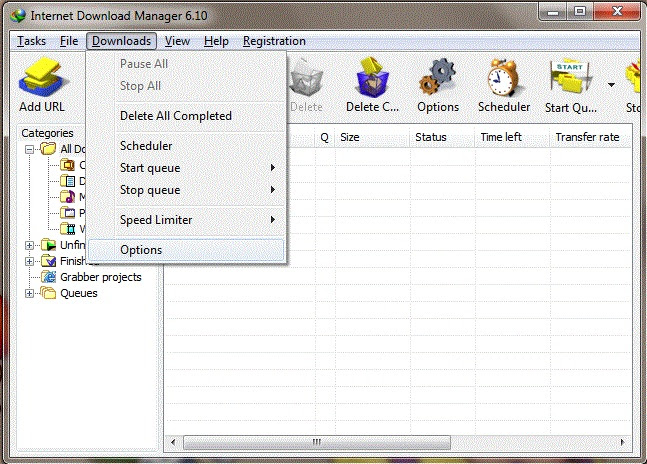Open the View menu
Screen dimensions: 647x464
click(177, 41)
